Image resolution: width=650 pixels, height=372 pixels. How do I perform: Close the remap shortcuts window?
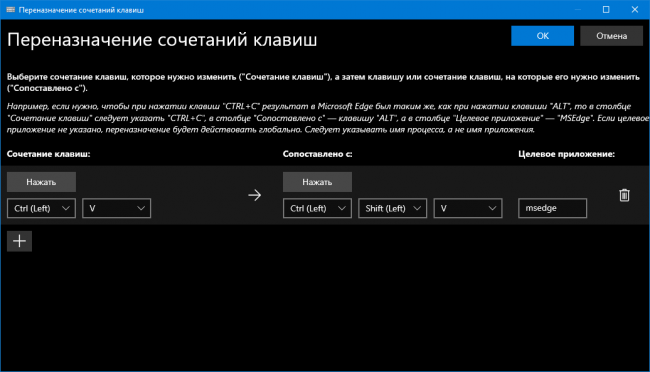[635, 10]
